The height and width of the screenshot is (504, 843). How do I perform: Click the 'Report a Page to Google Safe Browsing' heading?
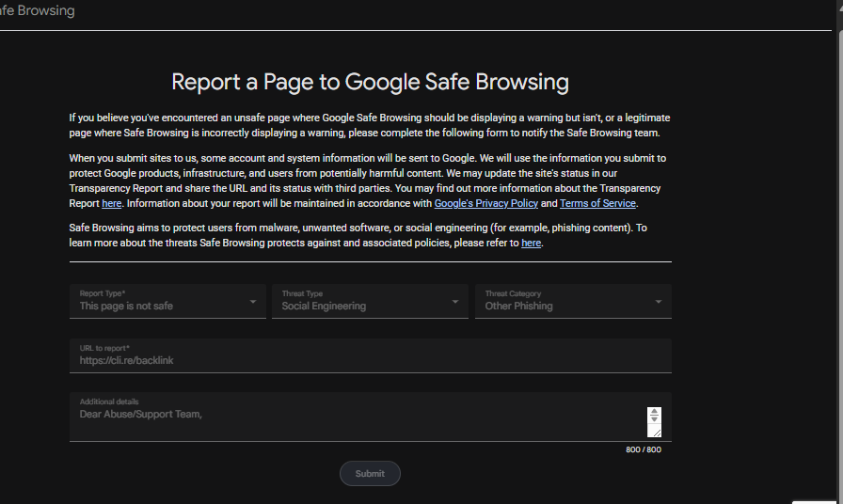point(370,82)
